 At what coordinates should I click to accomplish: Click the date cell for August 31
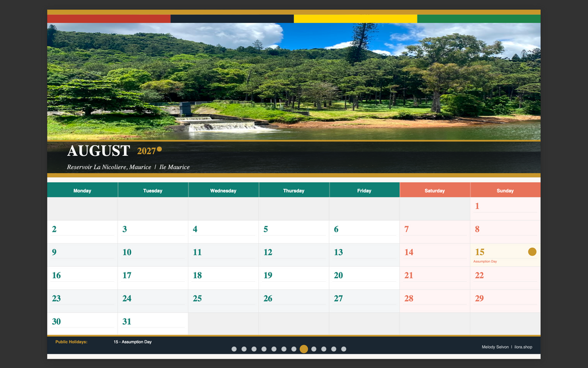point(153,324)
